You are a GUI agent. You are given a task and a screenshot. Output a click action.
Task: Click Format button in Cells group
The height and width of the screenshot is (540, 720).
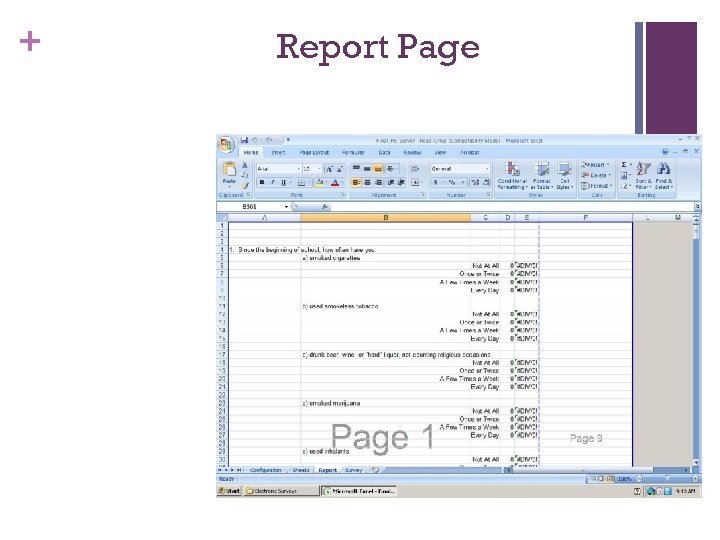(596, 186)
